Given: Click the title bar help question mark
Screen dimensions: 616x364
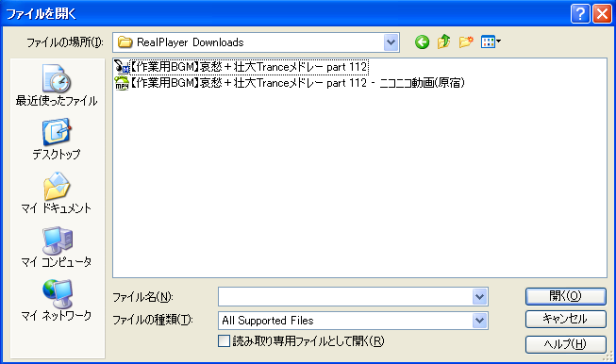Looking at the screenshot, I should click(580, 14).
